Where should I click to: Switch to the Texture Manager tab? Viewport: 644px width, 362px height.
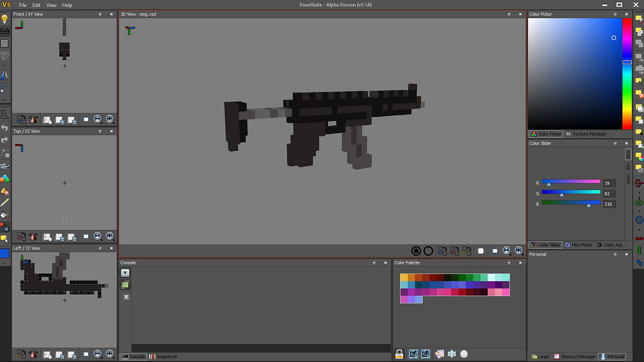pos(586,134)
